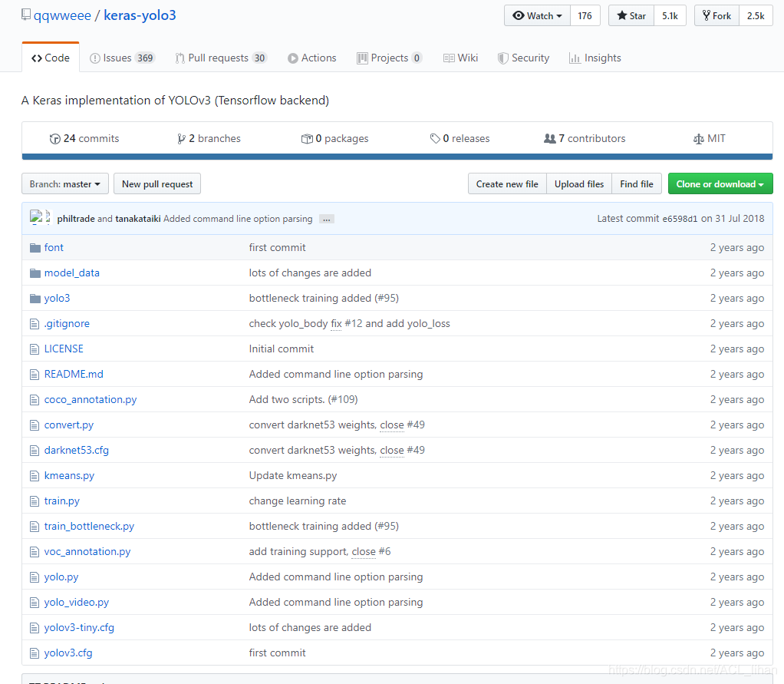784x684 pixels.
Task: Click the file icon next to LICENSE
Action: point(35,349)
